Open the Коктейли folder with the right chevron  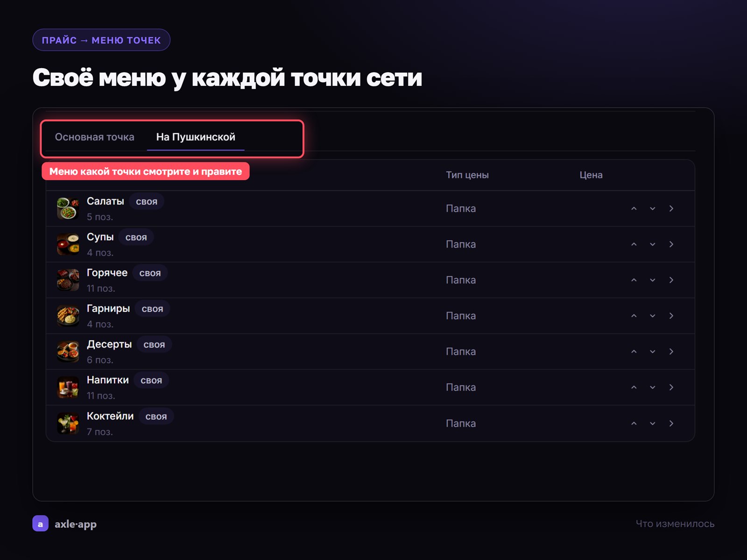tap(671, 423)
